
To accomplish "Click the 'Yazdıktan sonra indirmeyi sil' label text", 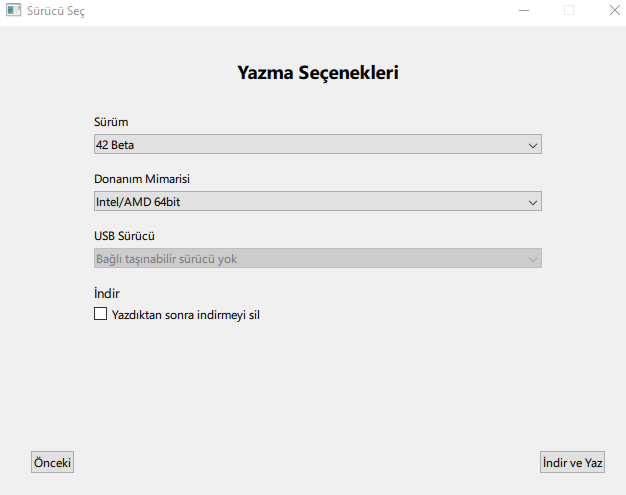I will (x=186, y=314).
